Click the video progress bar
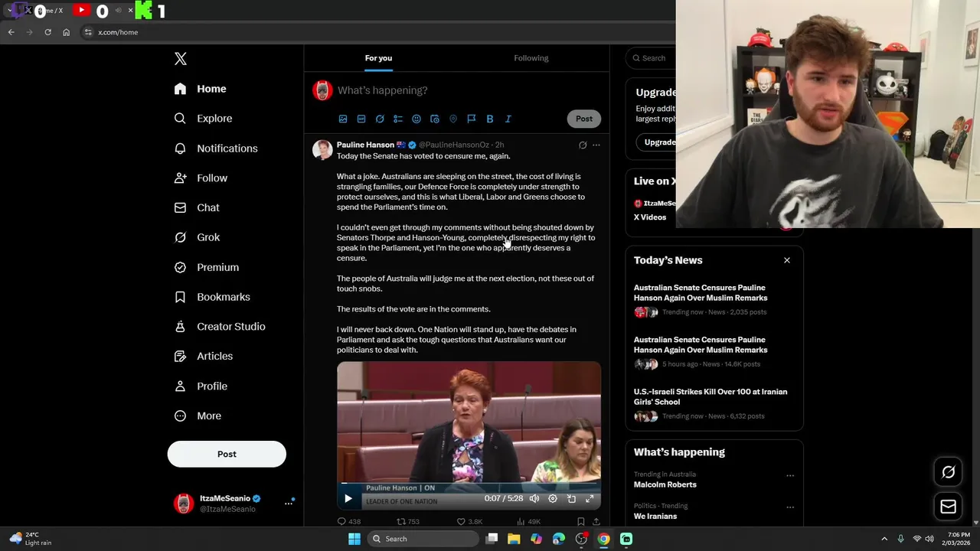The image size is (980, 551). click(469, 484)
